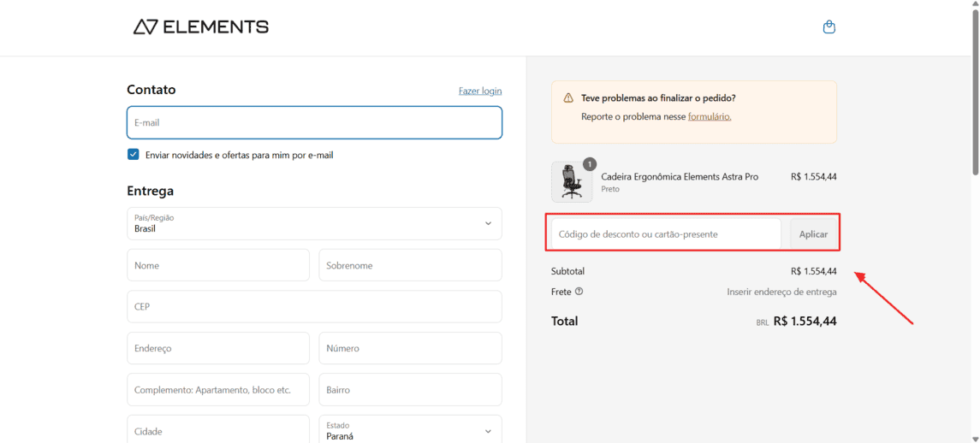The image size is (980, 443).
Task: Click the 'Entrega' section heading
Action: pyautogui.click(x=150, y=191)
